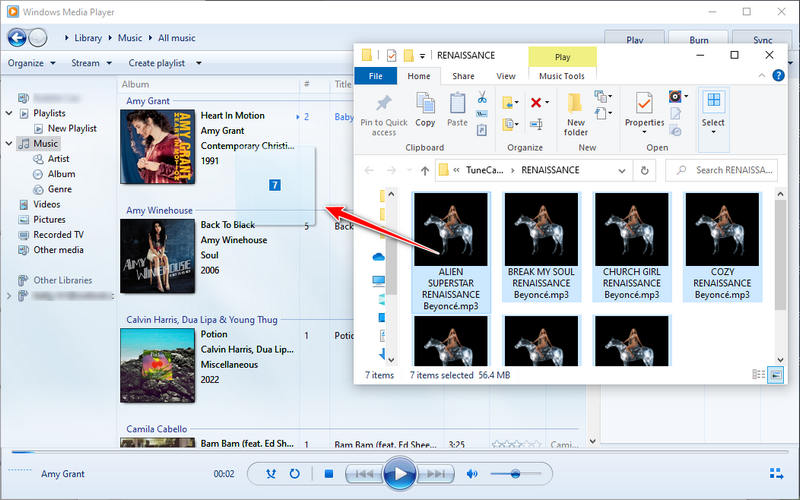Toggle the repeat playback button
800x500 pixels.
click(295, 474)
